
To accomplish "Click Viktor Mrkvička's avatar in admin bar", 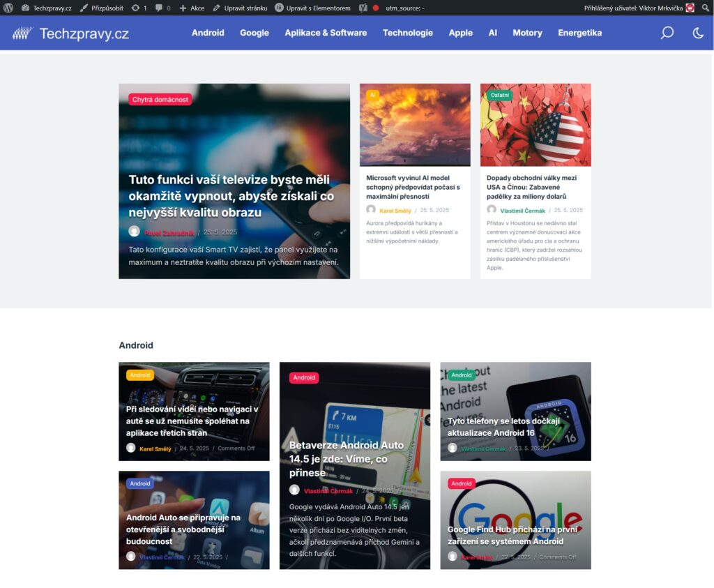I will coord(690,8).
